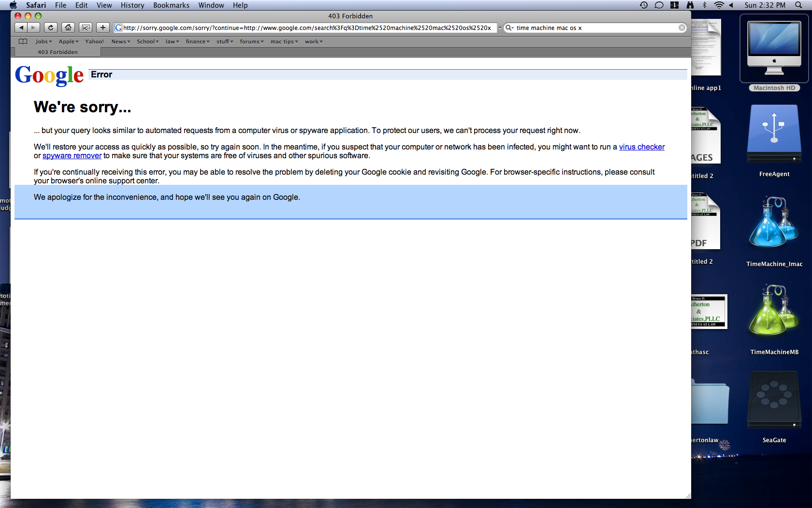This screenshot has width=812, height=508.
Task: Clear the search field with X button
Action: [682, 28]
